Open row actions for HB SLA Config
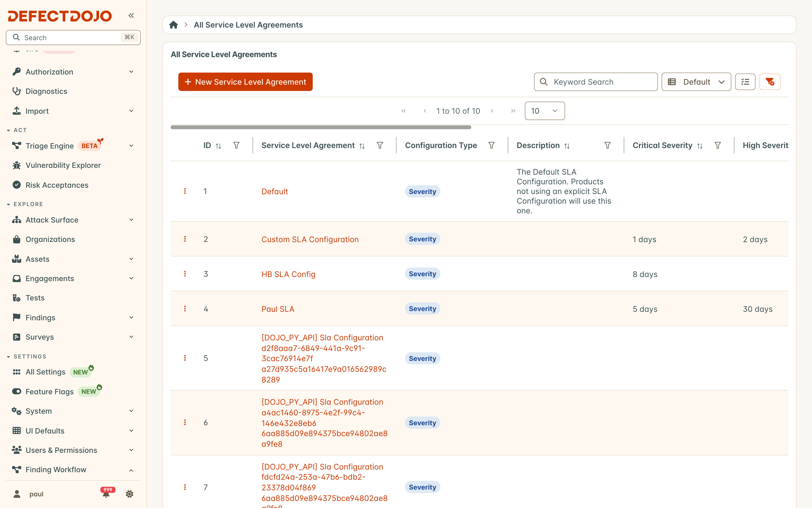Viewport: 812px width, 508px height. (x=185, y=274)
